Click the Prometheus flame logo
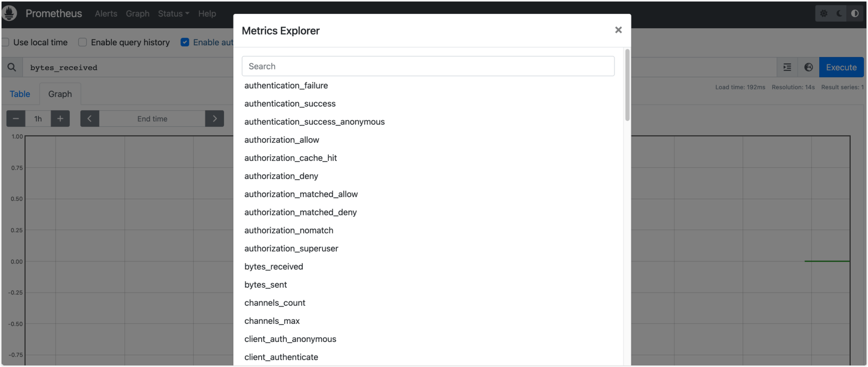 click(9, 13)
